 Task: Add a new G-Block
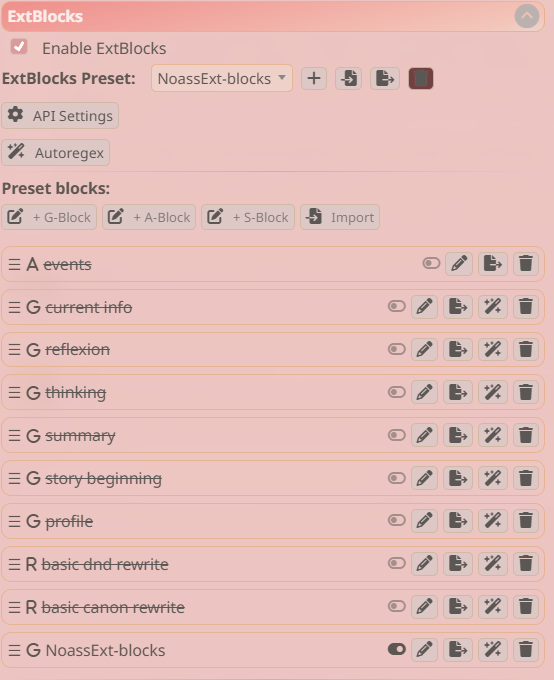tap(49, 217)
